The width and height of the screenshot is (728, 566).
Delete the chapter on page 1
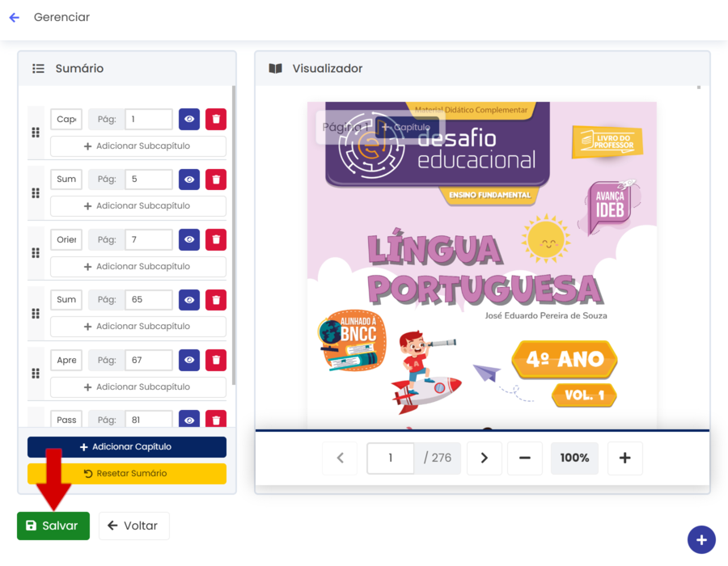(216, 119)
